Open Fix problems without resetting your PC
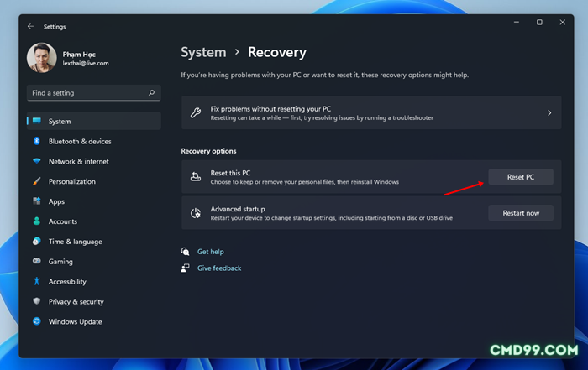This screenshot has height=370, width=588. click(x=371, y=112)
